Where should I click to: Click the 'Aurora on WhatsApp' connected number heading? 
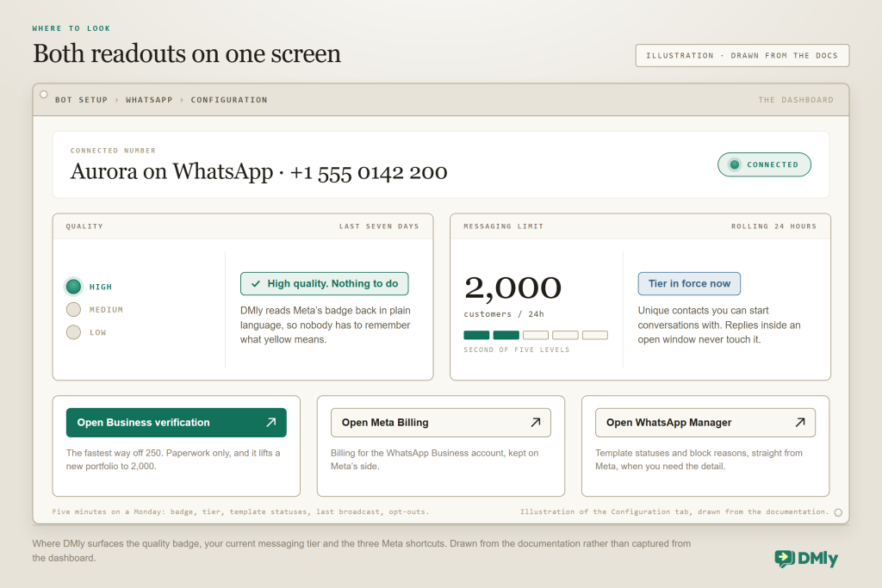258,172
